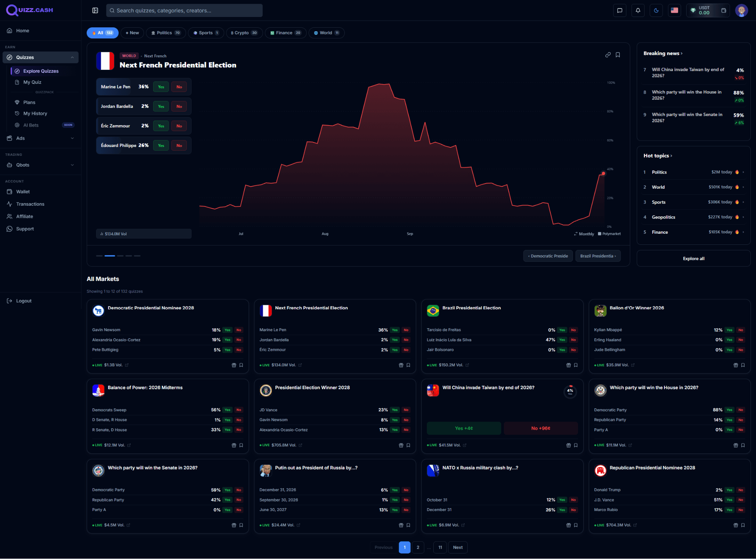756x559 pixels.
Task: Open gift icon on Brazil Presidential Election card
Action: click(x=568, y=365)
